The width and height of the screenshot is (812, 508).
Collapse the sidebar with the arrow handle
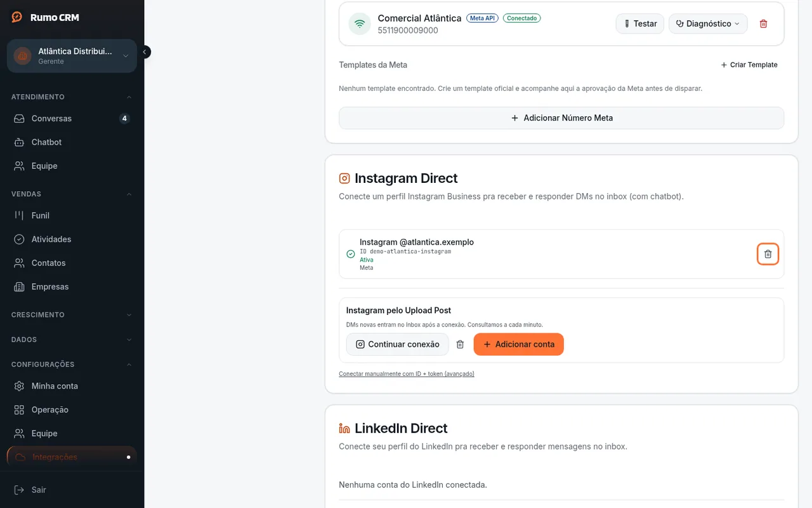click(145, 52)
